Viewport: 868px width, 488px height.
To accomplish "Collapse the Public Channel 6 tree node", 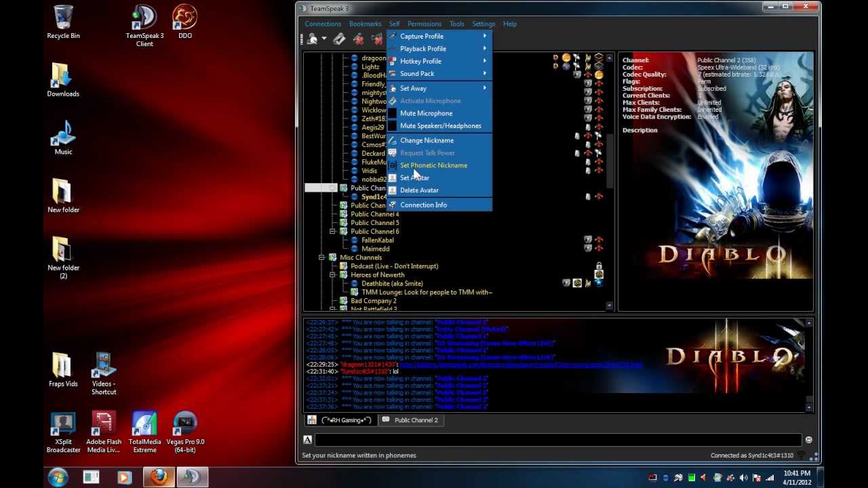I will pos(332,231).
